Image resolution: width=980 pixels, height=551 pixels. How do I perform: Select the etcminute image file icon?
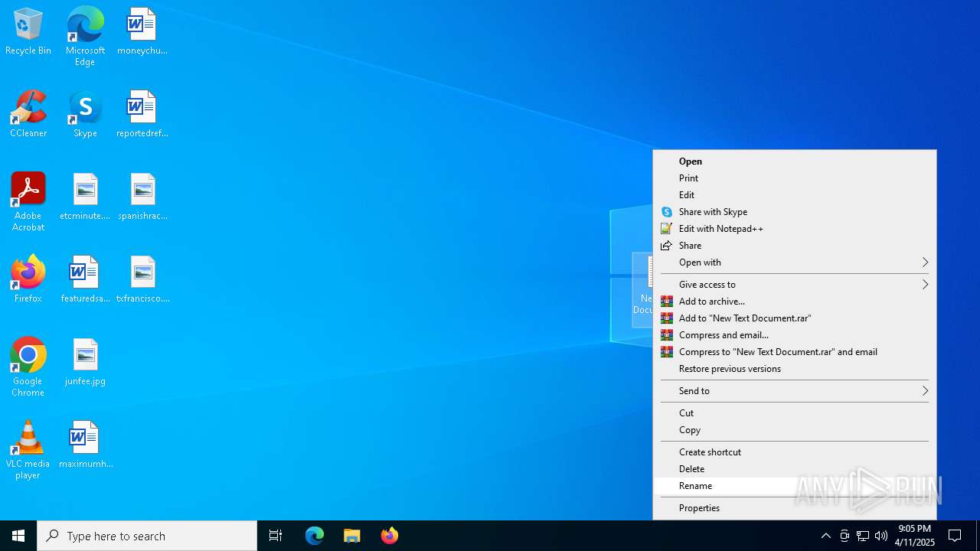[x=85, y=197]
